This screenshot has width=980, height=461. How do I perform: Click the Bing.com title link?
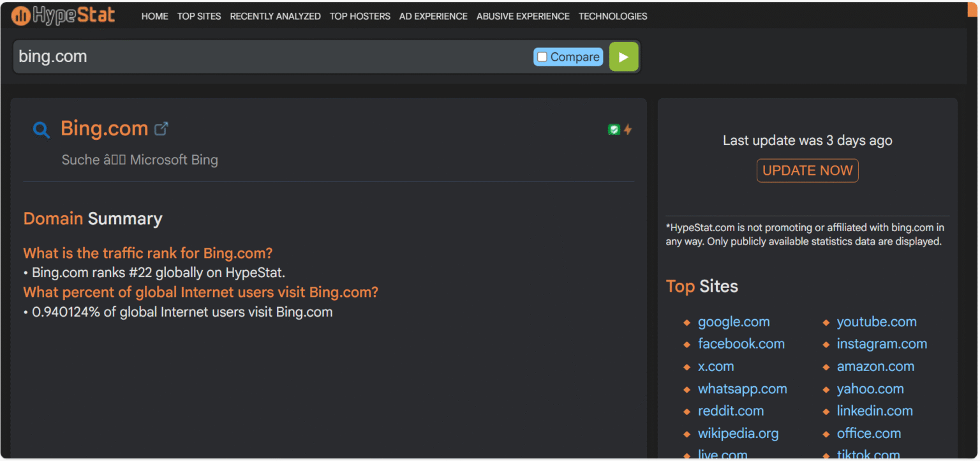[x=105, y=129]
